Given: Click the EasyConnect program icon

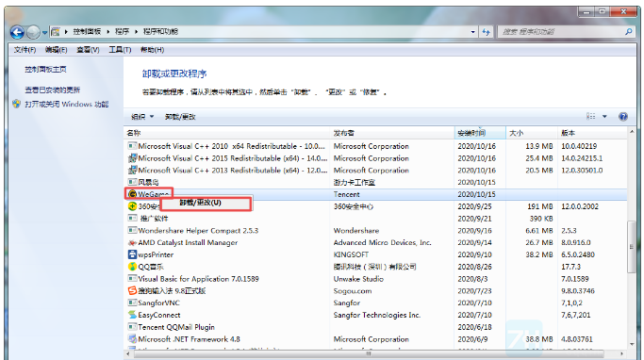Looking at the screenshot, I should [132, 315].
